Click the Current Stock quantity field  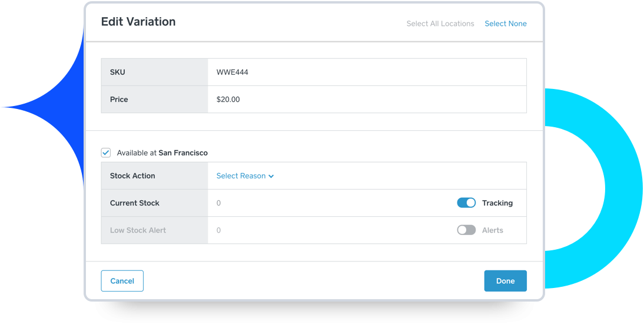[330, 203]
